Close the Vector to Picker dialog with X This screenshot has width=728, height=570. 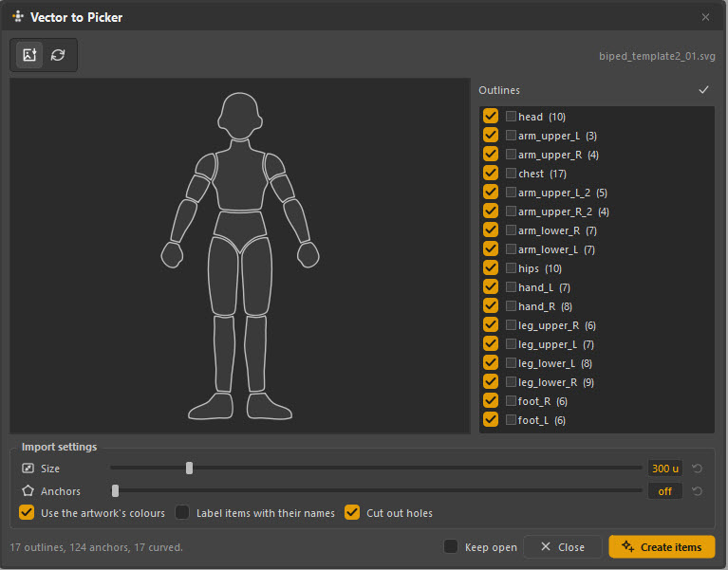click(x=705, y=17)
